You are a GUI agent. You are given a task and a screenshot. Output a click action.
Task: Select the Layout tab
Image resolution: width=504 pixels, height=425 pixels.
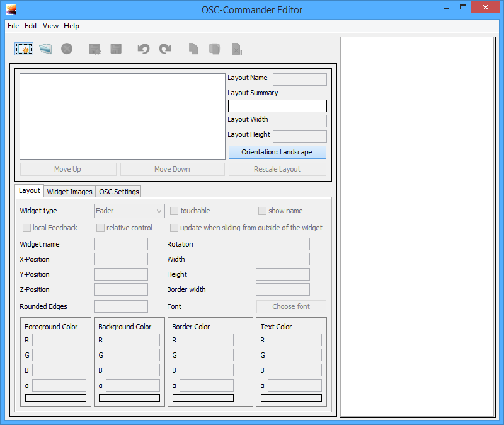(x=29, y=191)
